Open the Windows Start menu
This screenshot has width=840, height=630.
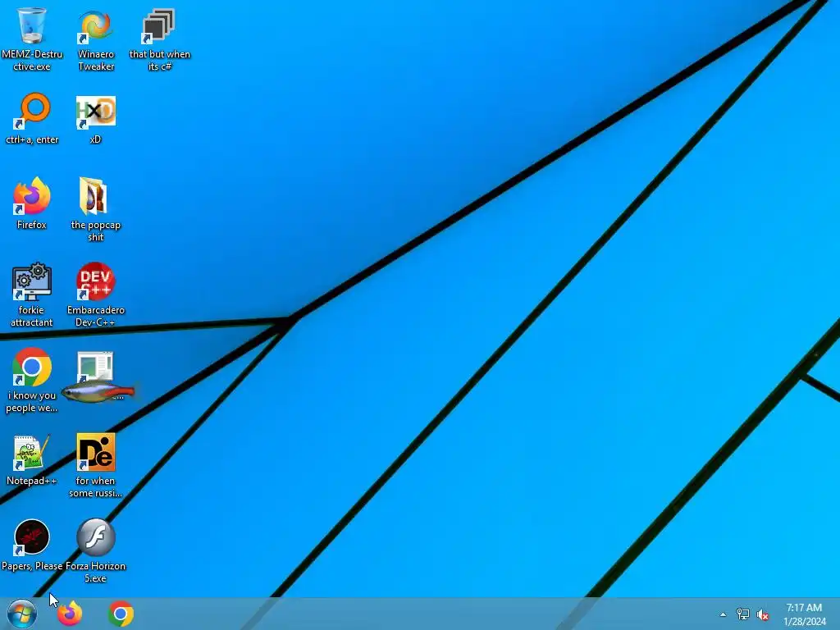[22, 614]
